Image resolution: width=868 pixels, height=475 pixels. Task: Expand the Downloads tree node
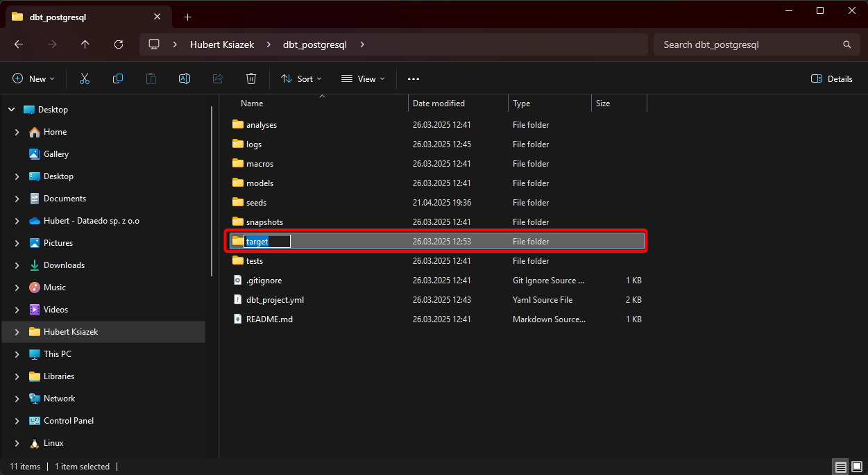(17, 265)
